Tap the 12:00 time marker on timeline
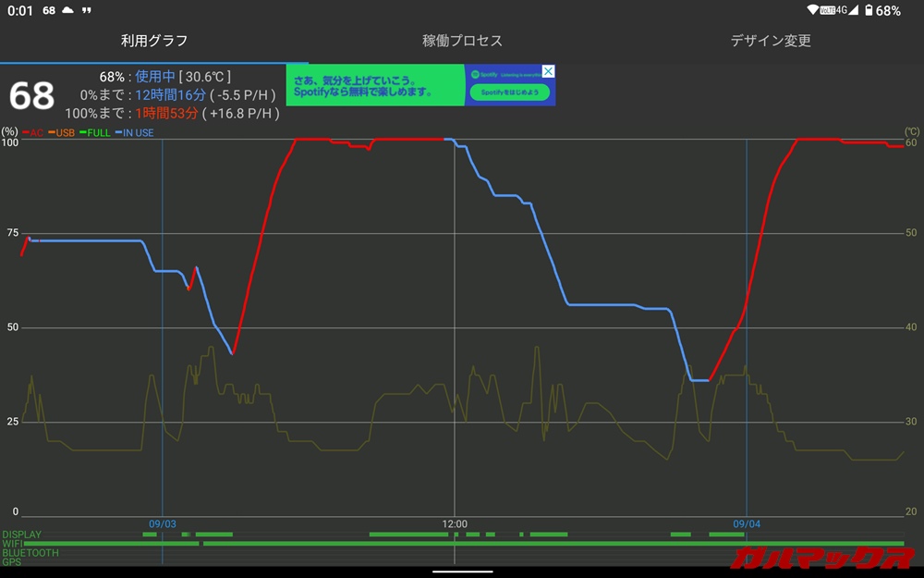This screenshot has height=578, width=924. pos(455,523)
